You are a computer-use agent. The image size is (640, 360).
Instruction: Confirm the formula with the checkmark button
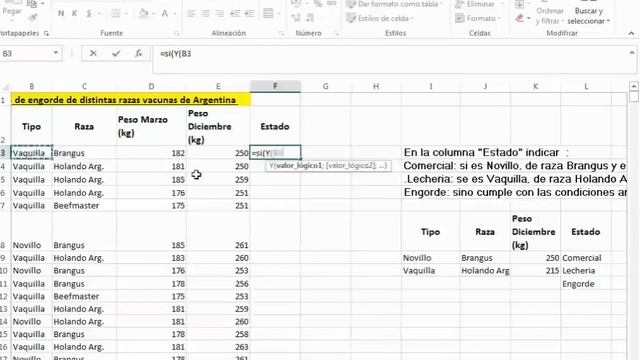[116, 53]
